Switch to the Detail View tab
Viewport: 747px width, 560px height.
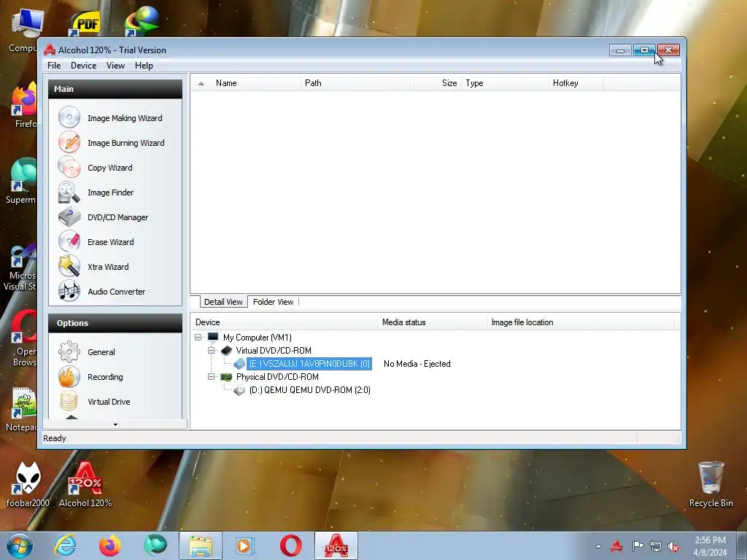click(x=223, y=302)
